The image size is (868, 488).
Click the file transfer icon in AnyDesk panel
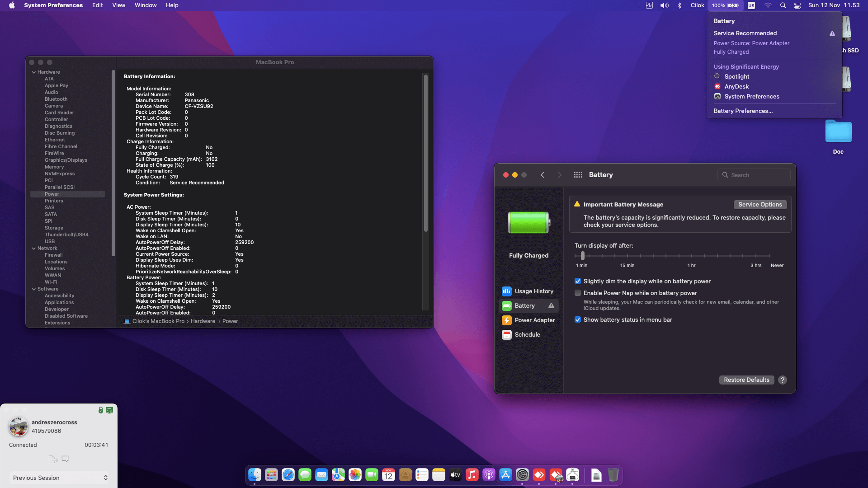tap(53, 459)
